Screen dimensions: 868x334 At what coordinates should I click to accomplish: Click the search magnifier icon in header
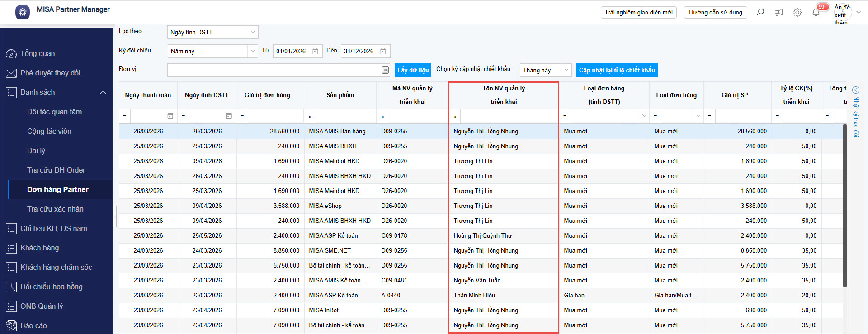point(760,12)
